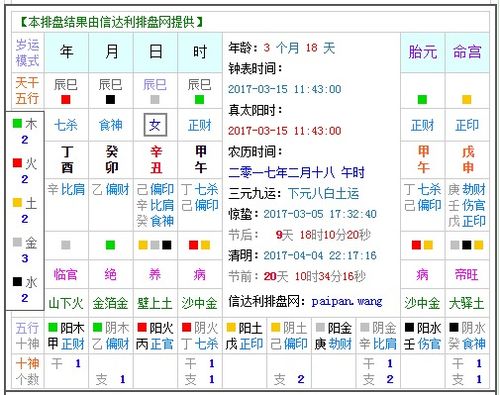This screenshot has height=395, width=500.
Task: Click 甲 正财 in the 五行十神 row
Action: pyautogui.click(x=66, y=344)
